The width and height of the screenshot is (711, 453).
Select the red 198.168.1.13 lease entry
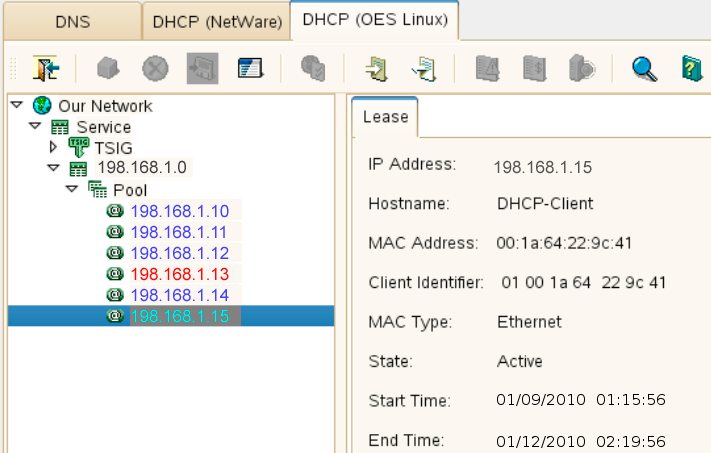coord(179,274)
